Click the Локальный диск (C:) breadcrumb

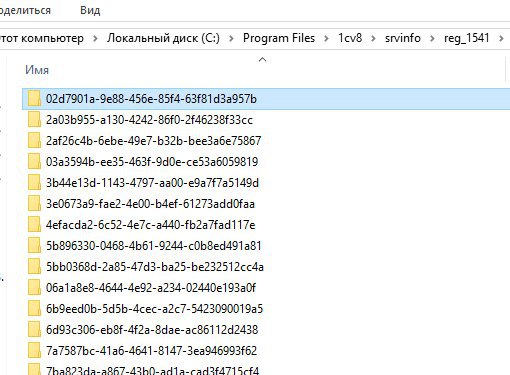click(163, 38)
